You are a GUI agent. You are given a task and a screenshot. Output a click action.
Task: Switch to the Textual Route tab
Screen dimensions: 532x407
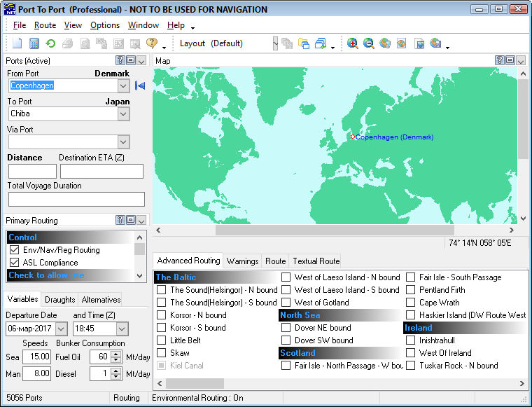point(316,261)
